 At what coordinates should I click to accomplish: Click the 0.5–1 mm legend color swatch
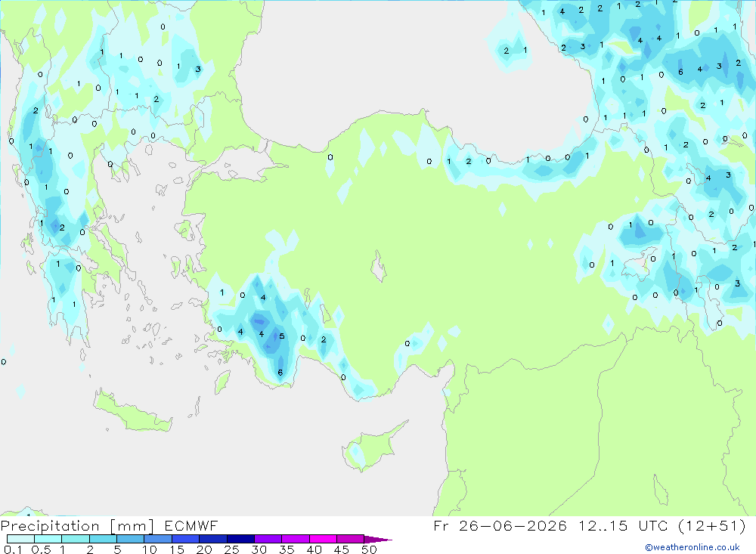click(x=48, y=539)
